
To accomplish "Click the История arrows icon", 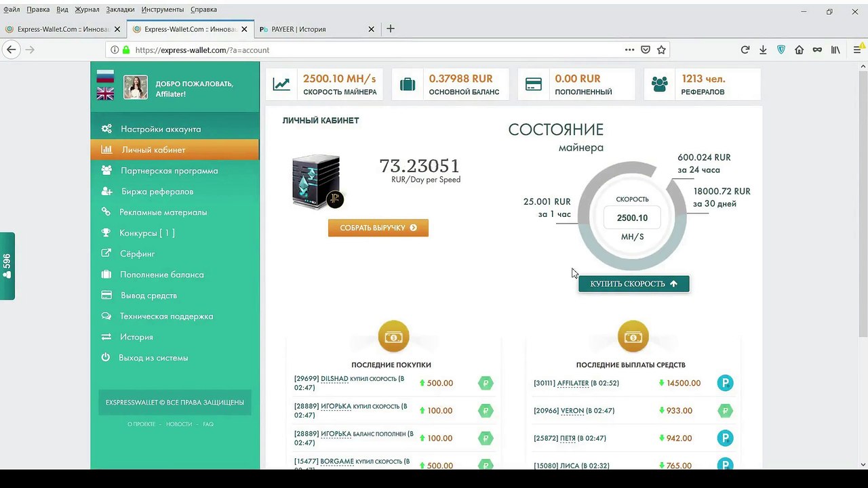I will tap(106, 337).
